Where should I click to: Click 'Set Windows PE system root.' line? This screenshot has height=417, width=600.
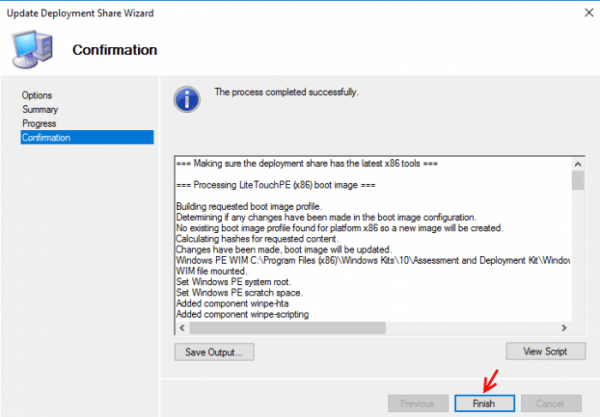coord(233,282)
